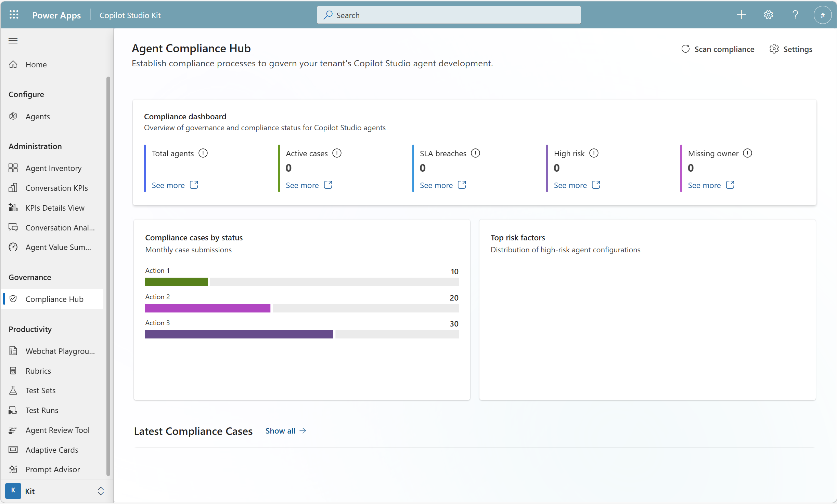Collapse the sidebar with the hamburger icon

click(x=13, y=41)
